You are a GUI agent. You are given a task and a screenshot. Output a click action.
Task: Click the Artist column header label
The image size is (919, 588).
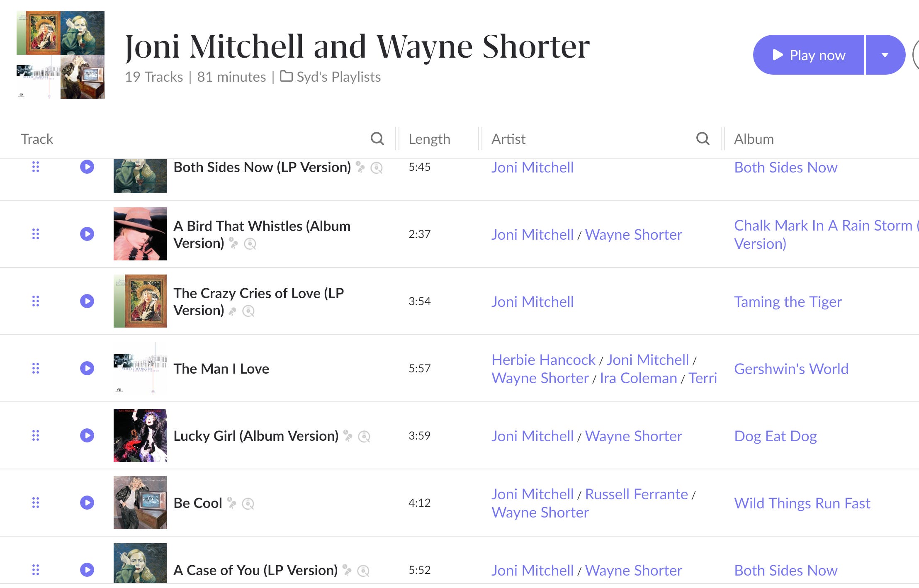(508, 139)
